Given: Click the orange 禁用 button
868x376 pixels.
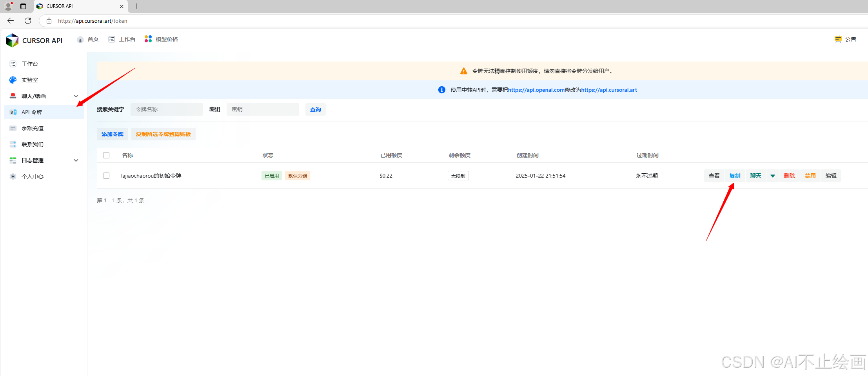Looking at the screenshot, I should click(810, 176).
